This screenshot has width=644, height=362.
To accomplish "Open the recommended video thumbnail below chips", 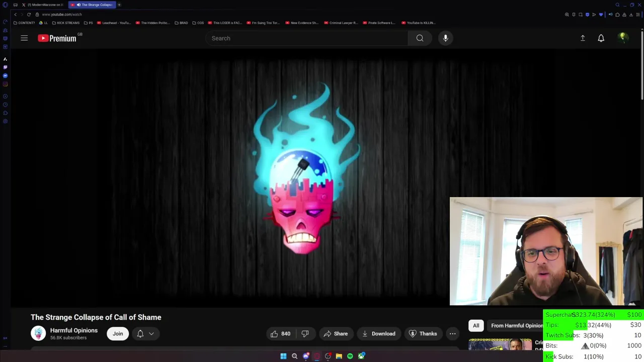I will click(x=500, y=344).
